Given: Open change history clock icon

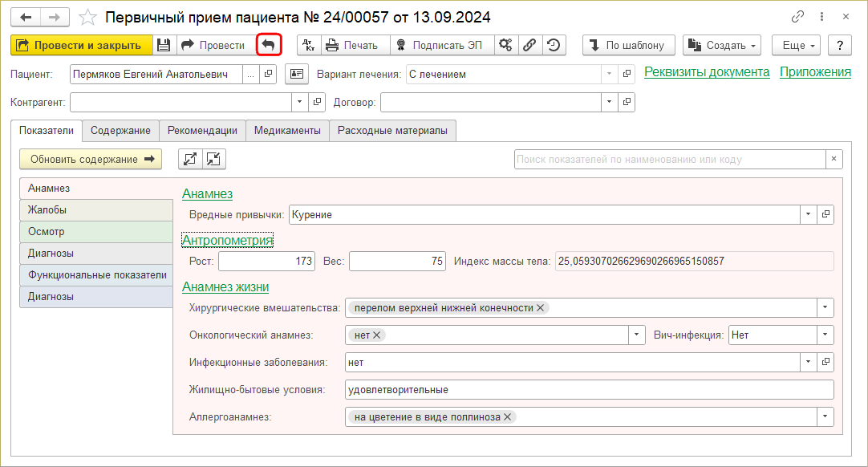Looking at the screenshot, I should 554,45.
